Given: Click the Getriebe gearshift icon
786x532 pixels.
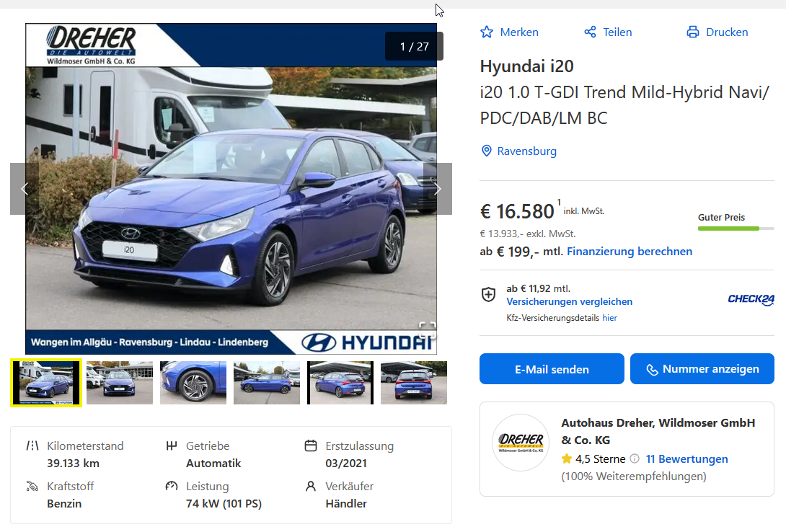Looking at the screenshot, I should pyautogui.click(x=172, y=445).
